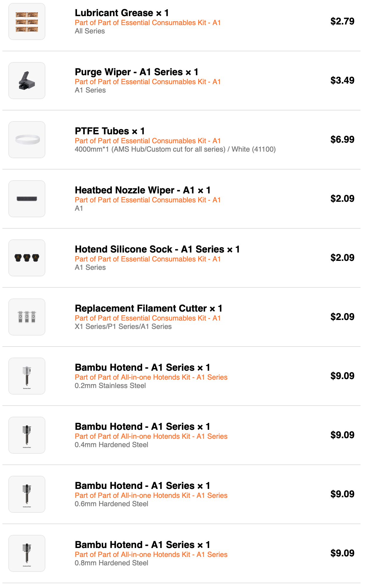Open the 0.8mm Hardened Steel hotend image
Viewport: 382px width, 588px height.
point(27,553)
